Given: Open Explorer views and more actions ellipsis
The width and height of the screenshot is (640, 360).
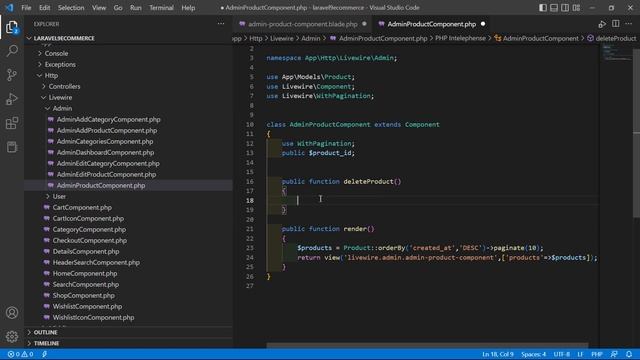Looking at the screenshot, I should (221, 24).
